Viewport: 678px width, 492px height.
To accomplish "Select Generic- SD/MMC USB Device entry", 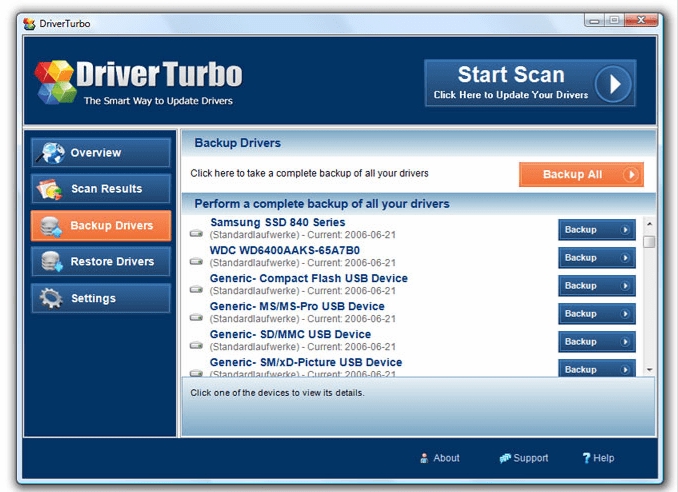I will click(x=290, y=334).
